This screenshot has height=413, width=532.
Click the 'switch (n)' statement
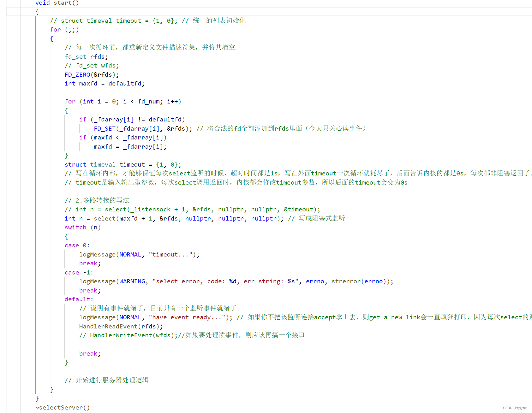(x=83, y=227)
